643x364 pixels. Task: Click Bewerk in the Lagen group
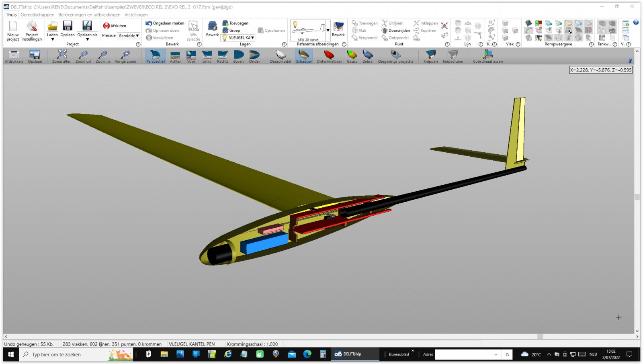click(212, 29)
